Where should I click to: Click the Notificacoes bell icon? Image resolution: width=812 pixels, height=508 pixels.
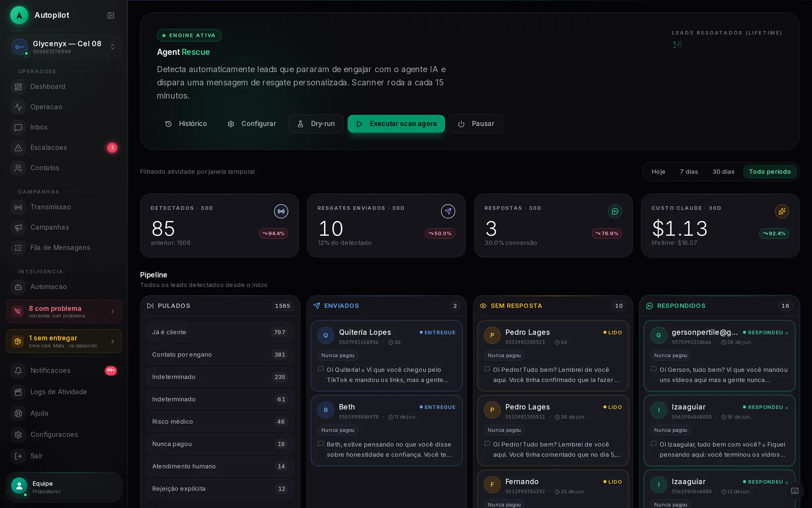(18, 371)
